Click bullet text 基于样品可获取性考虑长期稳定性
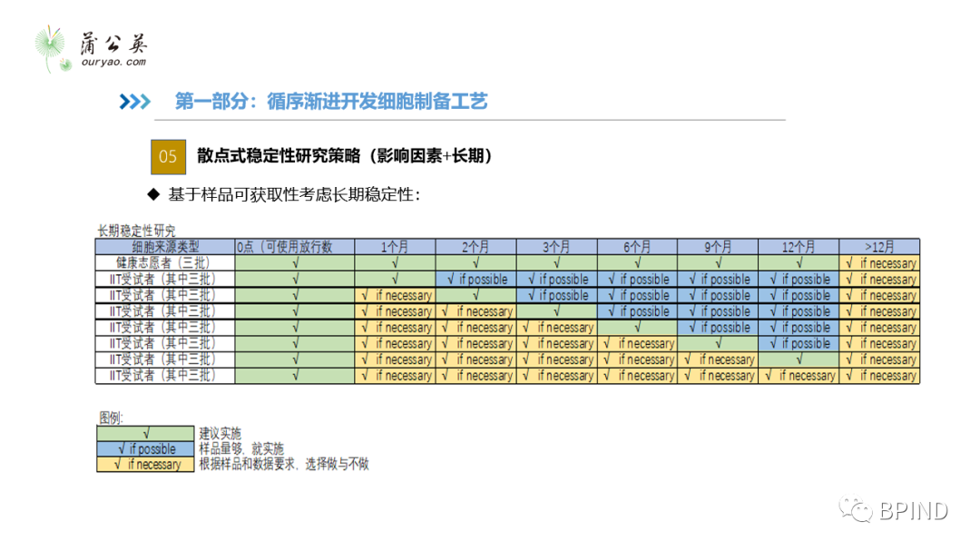980x551 pixels. coord(294,194)
